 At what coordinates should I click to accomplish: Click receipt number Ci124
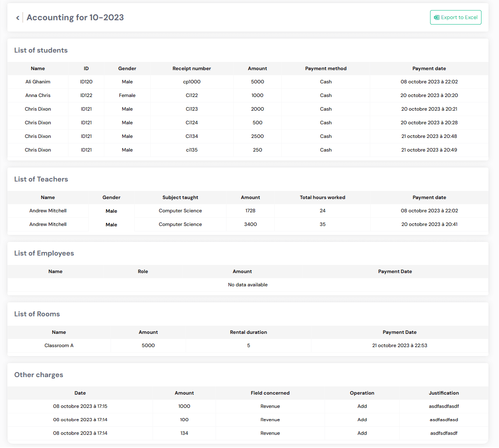[x=192, y=123]
